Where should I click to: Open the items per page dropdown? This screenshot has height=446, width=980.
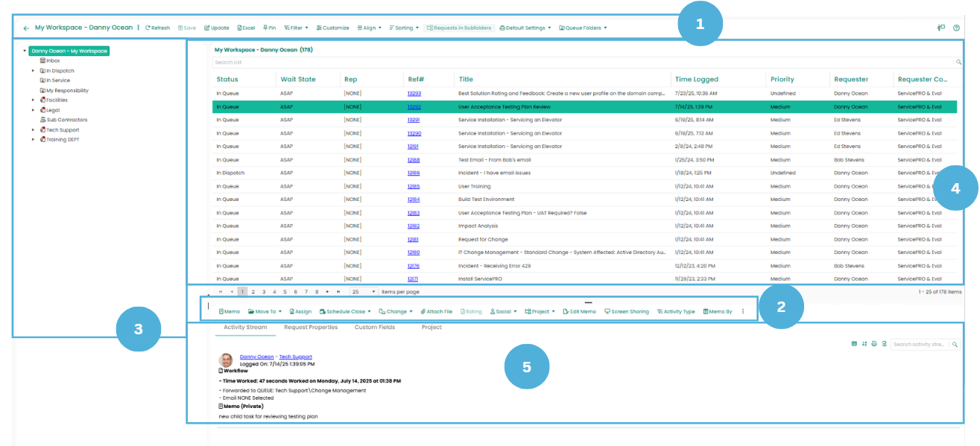[x=364, y=292]
